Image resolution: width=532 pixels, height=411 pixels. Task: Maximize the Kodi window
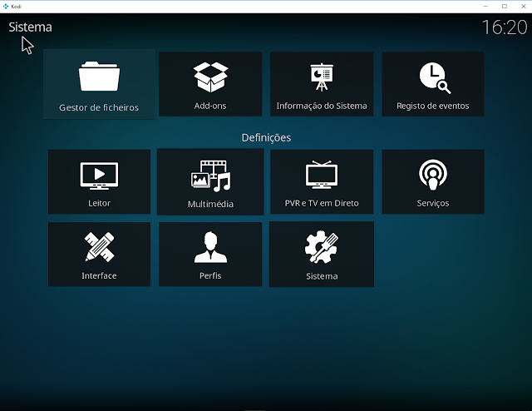click(505, 6)
